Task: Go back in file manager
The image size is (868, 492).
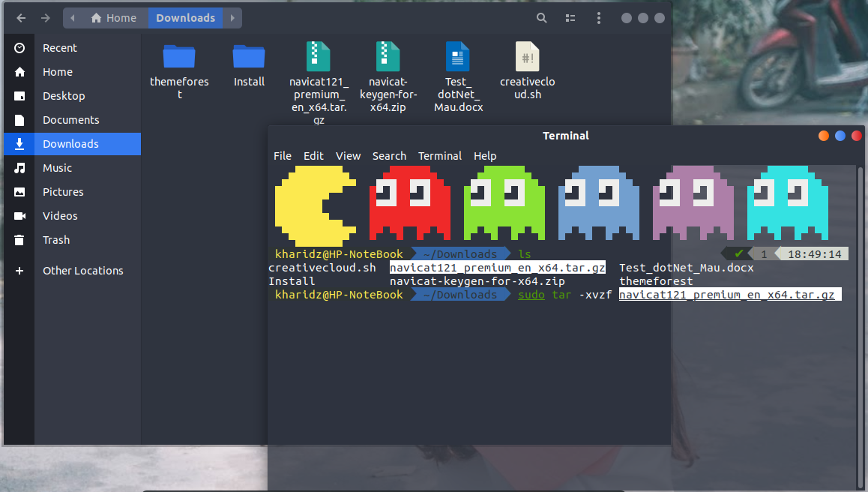Action: pyautogui.click(x=21, y=18)
